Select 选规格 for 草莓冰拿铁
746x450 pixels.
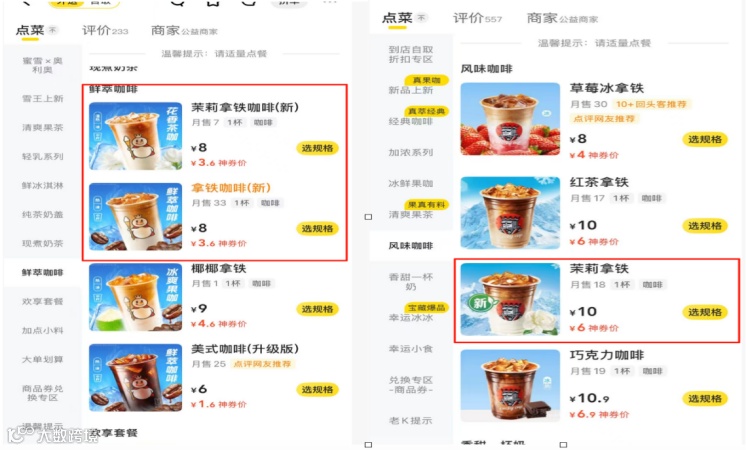tap(705, 139)
